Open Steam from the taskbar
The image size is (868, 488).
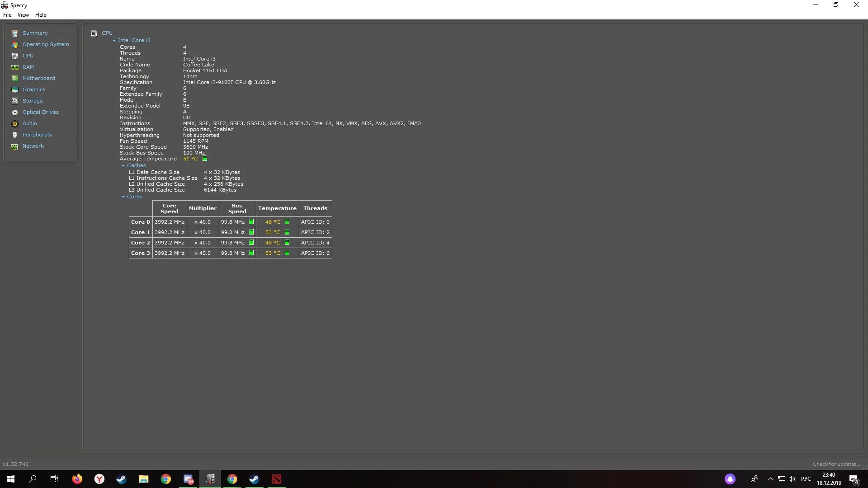click(x=122, y=479)
